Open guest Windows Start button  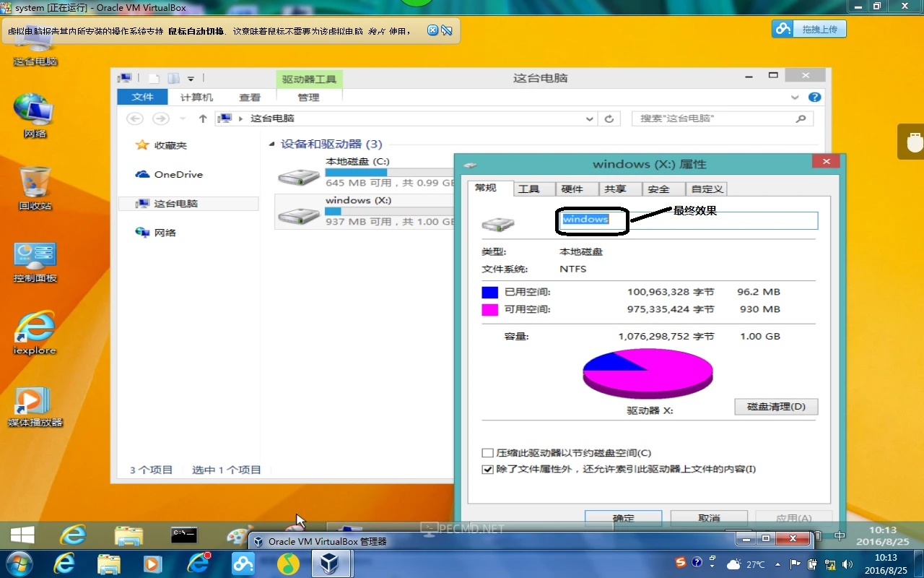coord(22,535)
